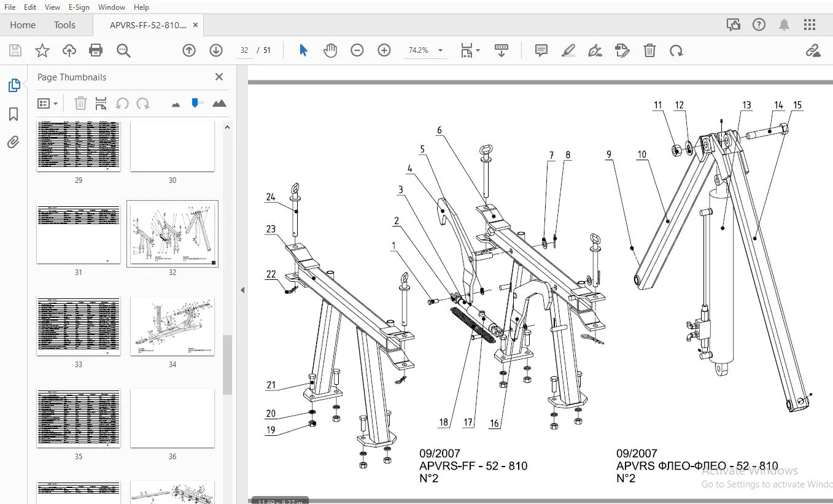Open the find text magnifier tool

click(x=123, y=50)
